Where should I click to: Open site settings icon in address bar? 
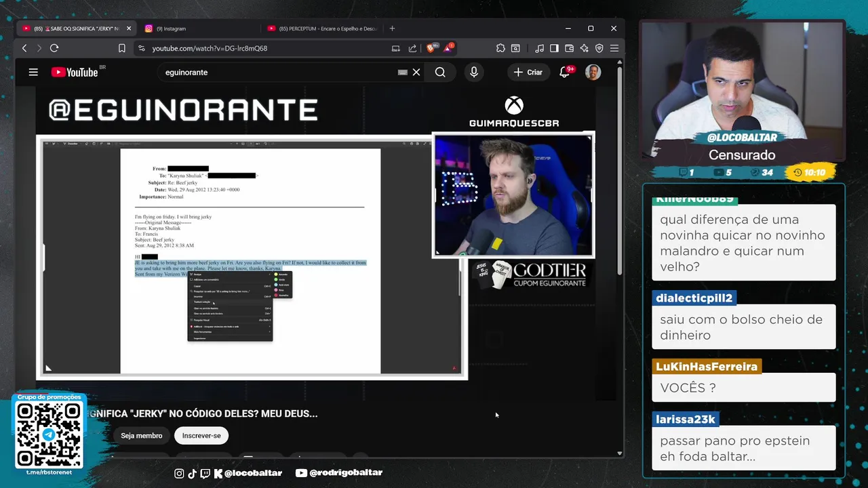pyautogui.click(x=141, y=48)
